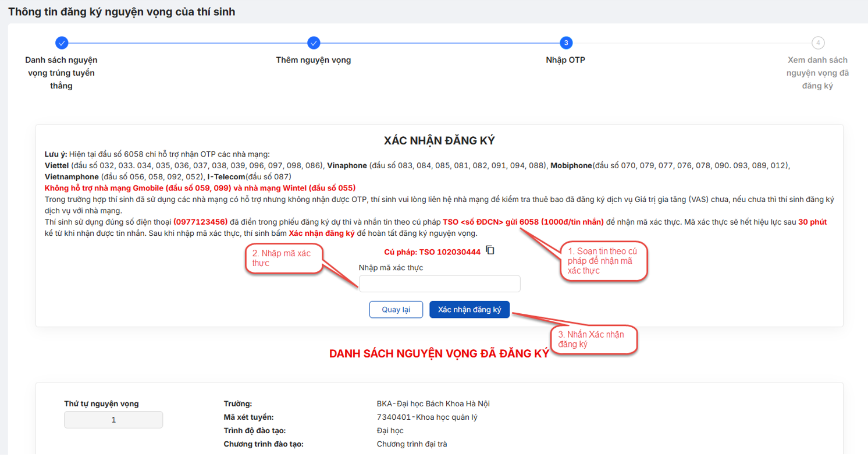Image resolution: width=868 pixels, height=464 pixels.
Task: Open 'Xem danh sách nguyện vọng đã đăng ký' step
Action: tap(818, 73)
